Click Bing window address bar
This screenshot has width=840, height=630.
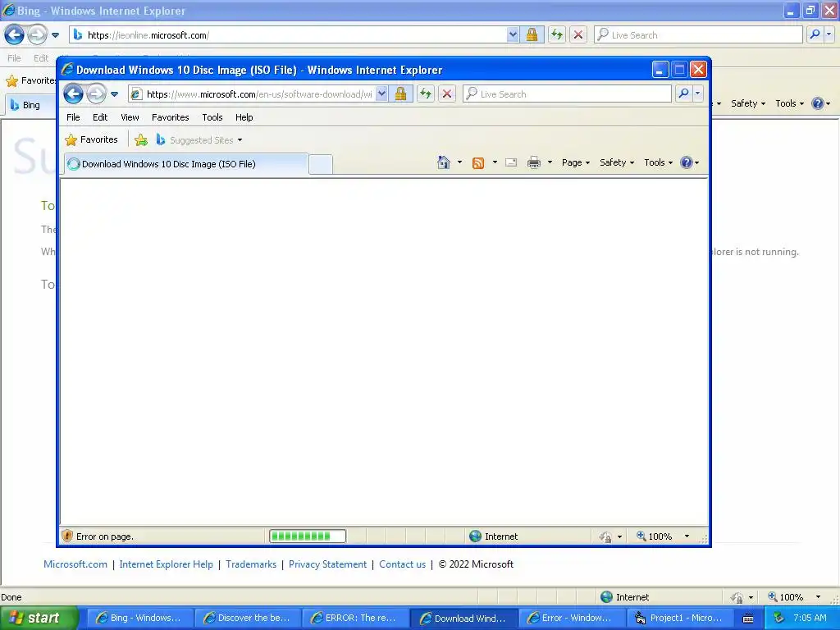(288, 34)
